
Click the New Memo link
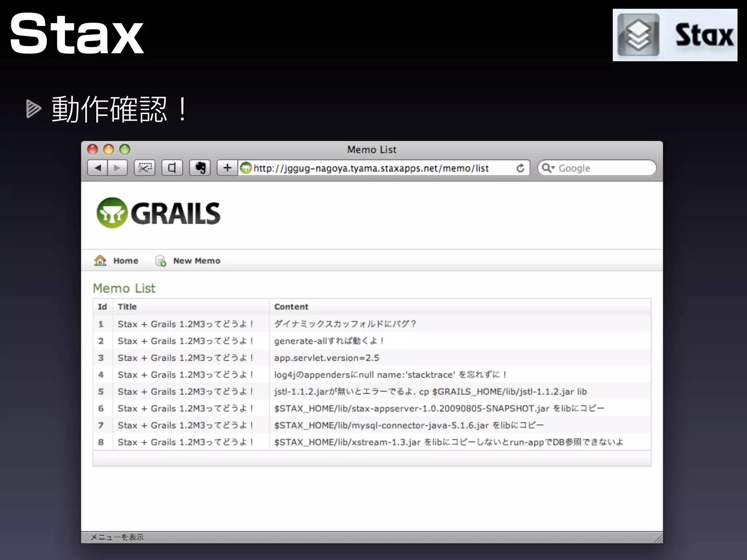196,261
